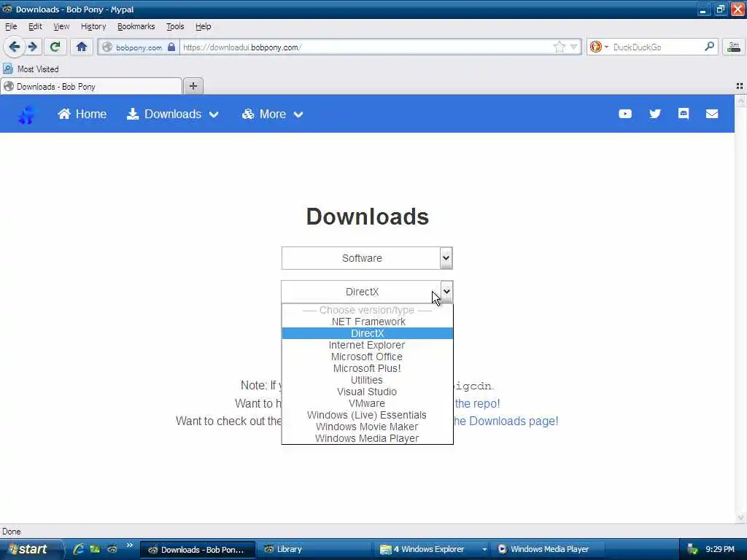Expand the Downloads navbar menu
This screenshot has width=747, height=560.
(x=172, y=114)
